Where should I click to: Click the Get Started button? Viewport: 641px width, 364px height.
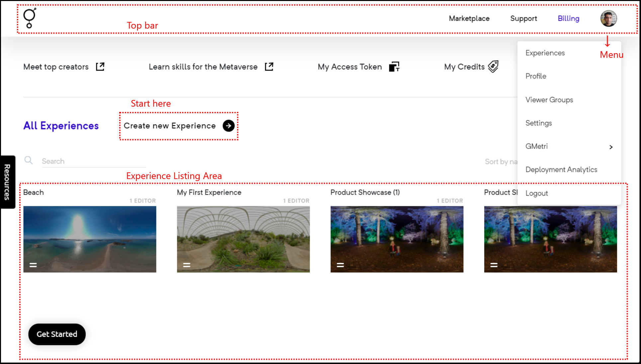tap(57, 334)
